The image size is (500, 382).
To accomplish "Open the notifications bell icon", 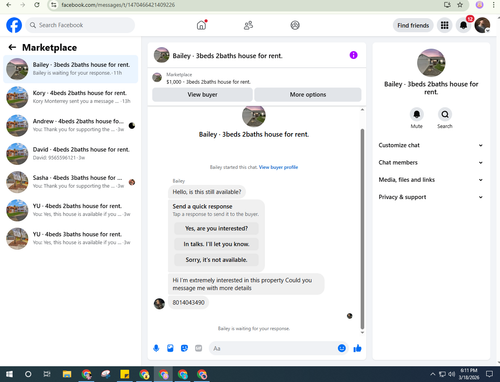I will point(463,25).
